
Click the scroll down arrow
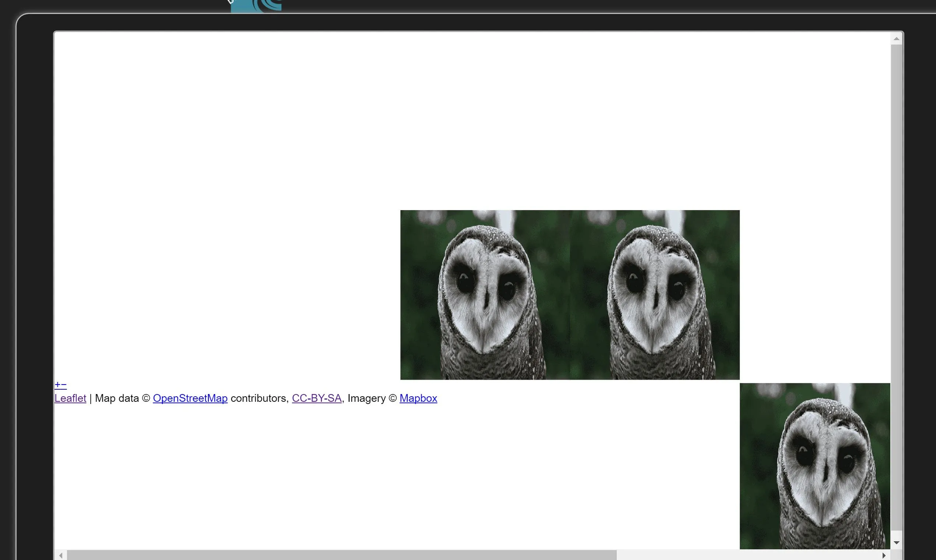pyautogui.click(x=896, y=543)
